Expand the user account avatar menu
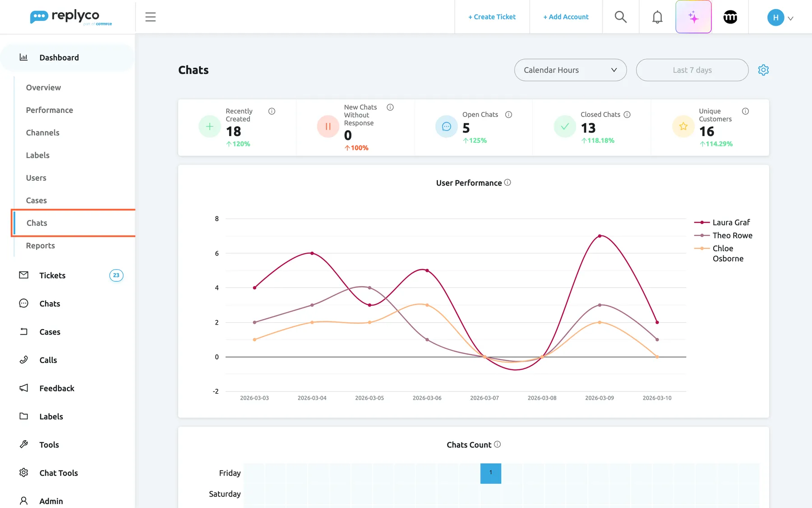812x508 pixels. 780,18
